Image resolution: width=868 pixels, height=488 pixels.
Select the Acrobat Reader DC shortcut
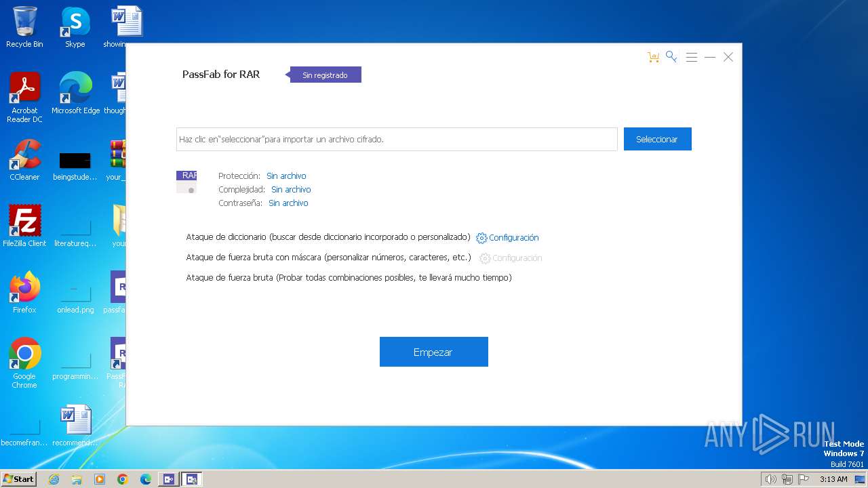click(24, 98)
